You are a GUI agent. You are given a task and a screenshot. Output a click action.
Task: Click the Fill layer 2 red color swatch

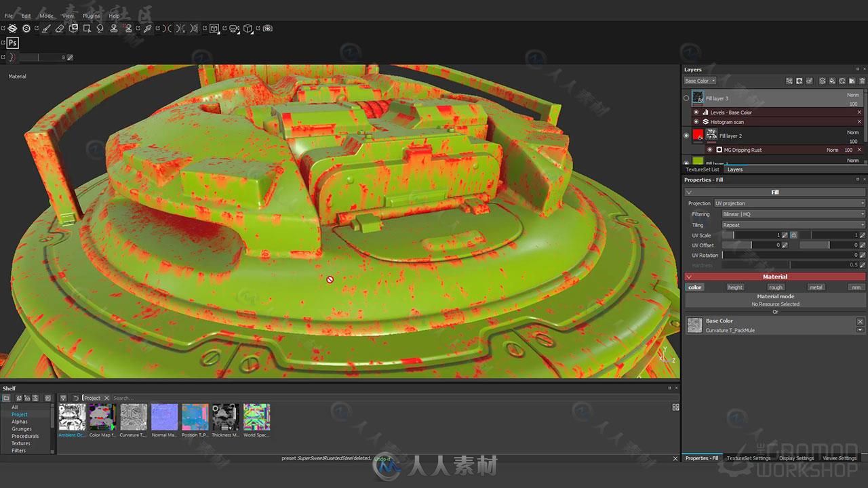pyautogui.click(x=698, y=134)
